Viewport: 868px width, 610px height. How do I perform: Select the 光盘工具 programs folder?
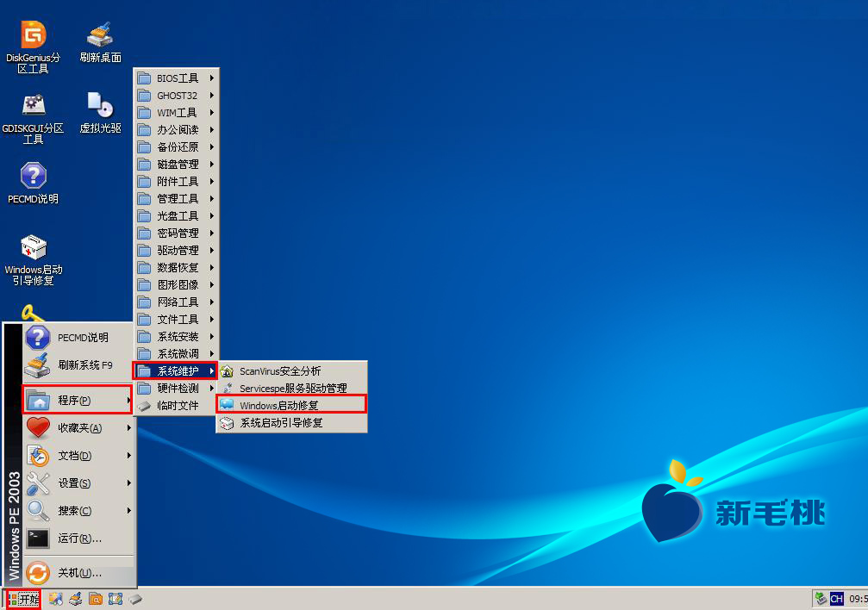pos(177,216)
